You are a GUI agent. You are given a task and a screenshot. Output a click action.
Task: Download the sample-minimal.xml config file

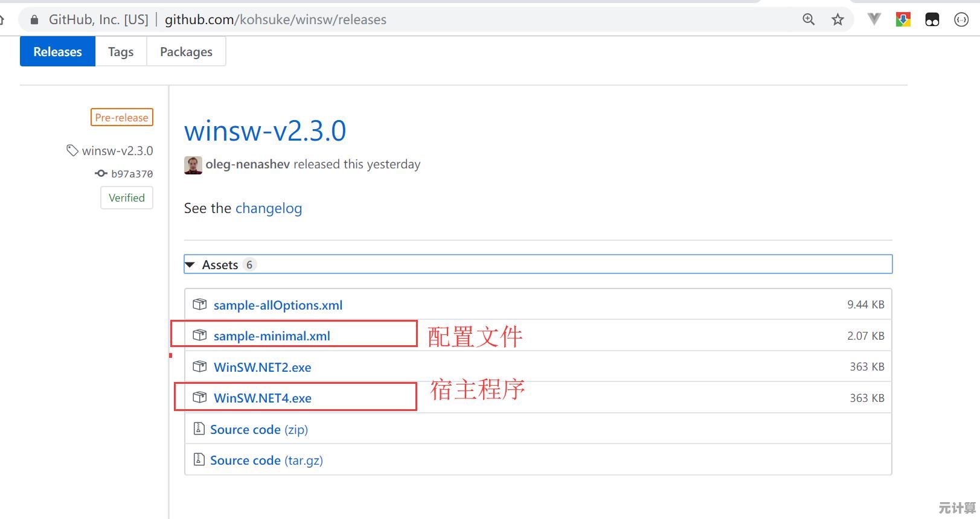272,336
